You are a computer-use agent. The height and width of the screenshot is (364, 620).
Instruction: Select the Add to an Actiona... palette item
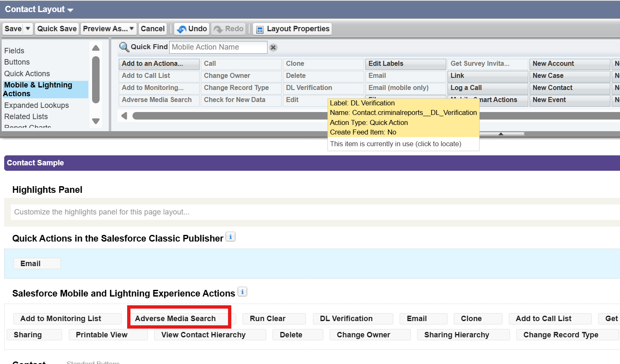(x=159, y=64)
